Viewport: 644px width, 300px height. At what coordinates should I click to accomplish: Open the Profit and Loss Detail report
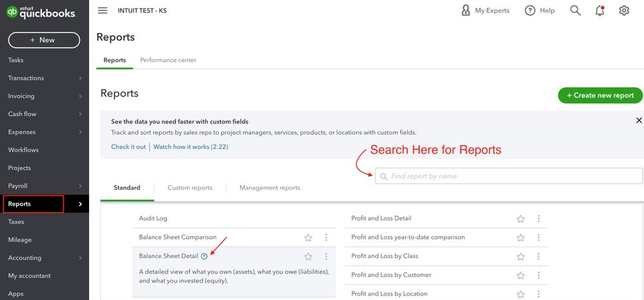381,218
